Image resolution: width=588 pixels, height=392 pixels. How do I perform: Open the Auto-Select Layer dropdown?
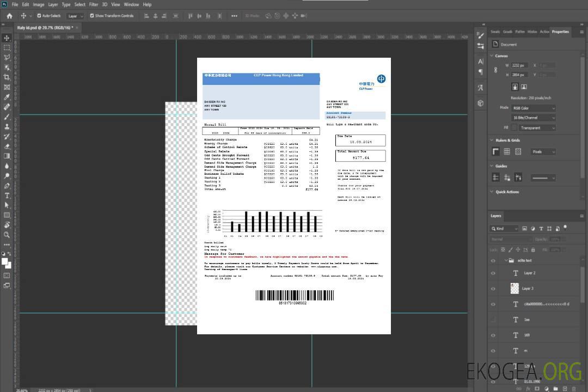(75, 16)
